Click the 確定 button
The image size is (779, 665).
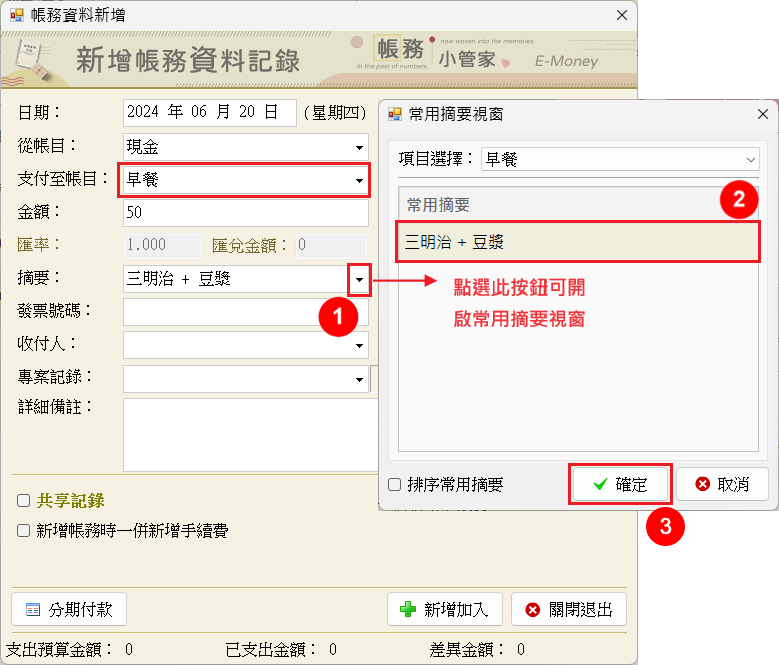pos(621,484)
